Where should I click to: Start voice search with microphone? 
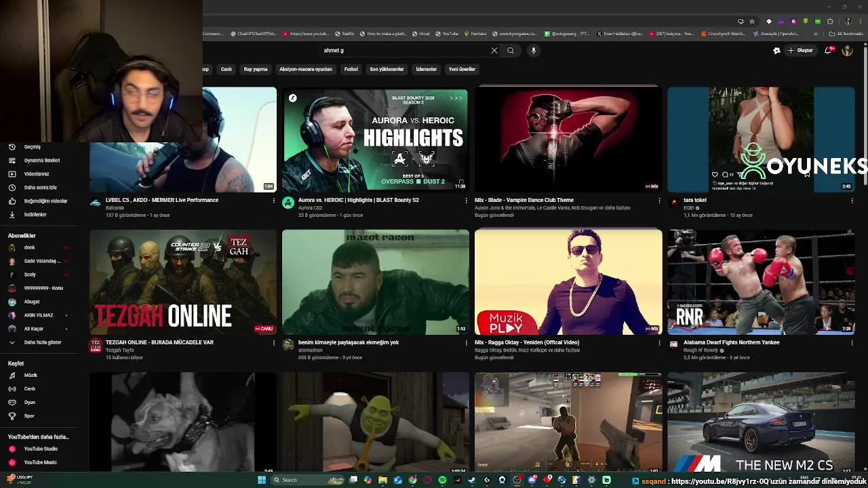[534, 50]
